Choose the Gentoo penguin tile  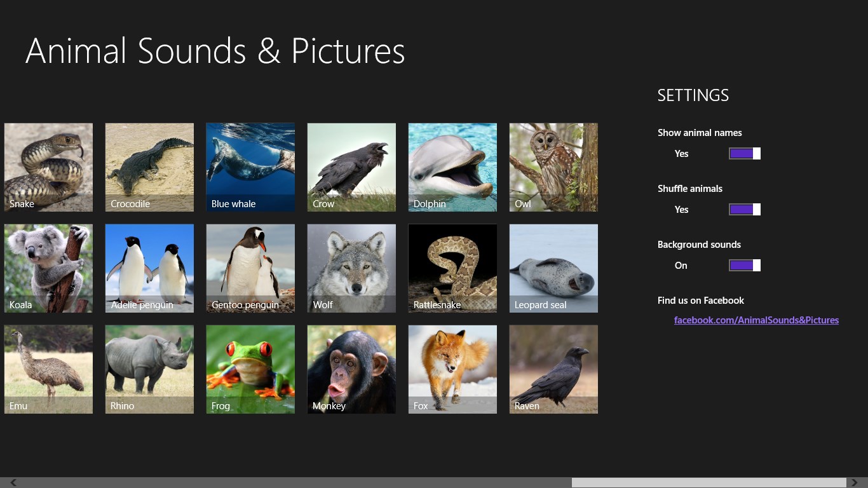[x=250, y=268]
